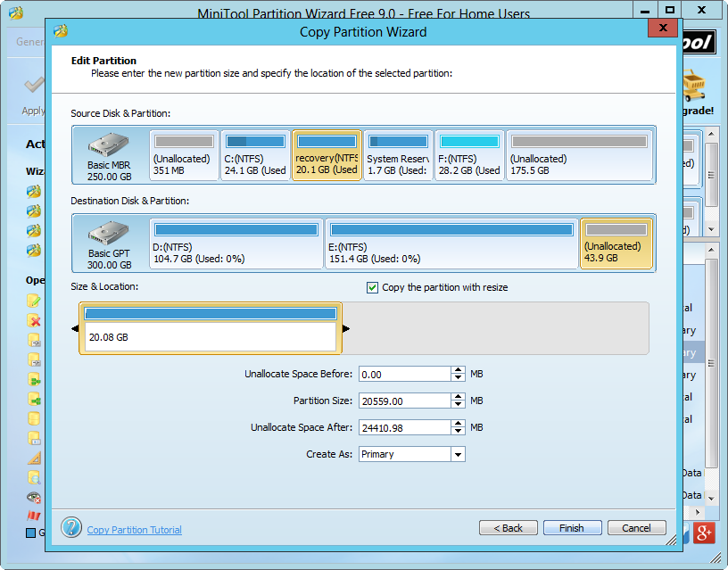Select the source recovery(NTFS) partition
This screenshot has width=728, height=570.
click(327, 155)
